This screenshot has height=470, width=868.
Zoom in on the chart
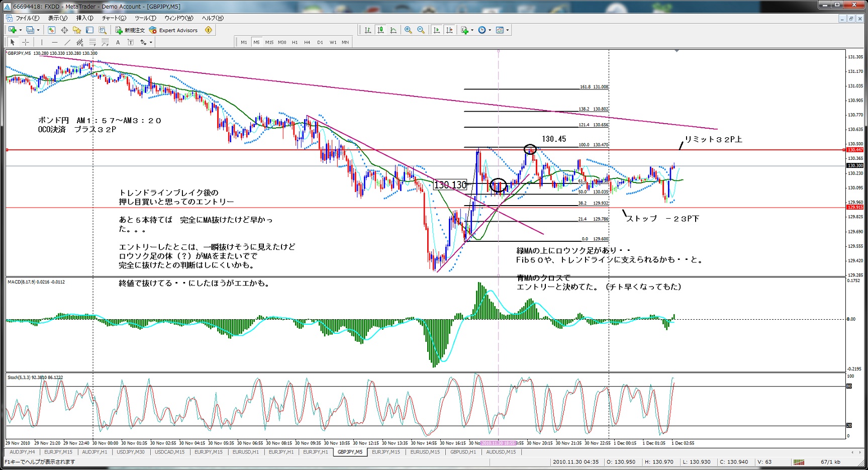[x=408, y=30]
